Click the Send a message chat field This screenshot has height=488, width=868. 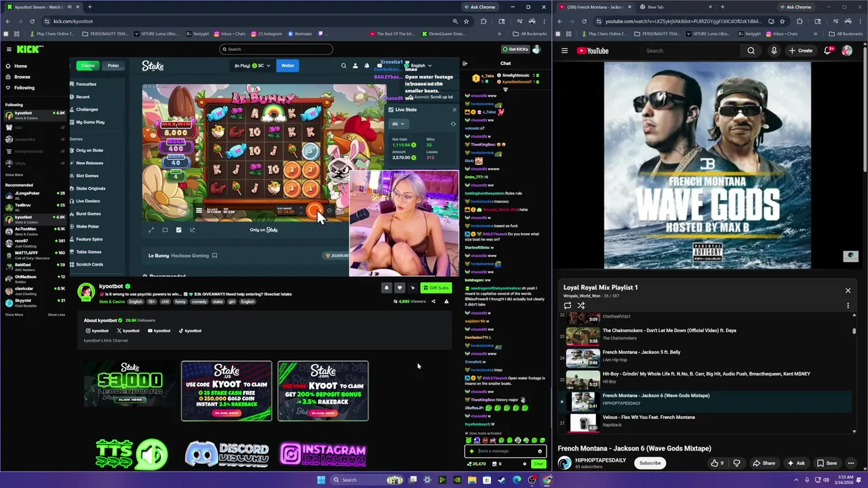click(505, 451)
